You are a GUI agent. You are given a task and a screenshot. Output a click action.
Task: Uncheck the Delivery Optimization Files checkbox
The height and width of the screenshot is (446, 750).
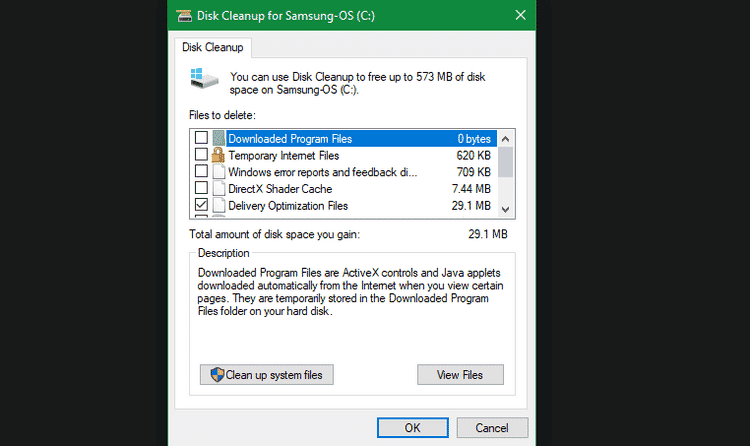coord(201,205)
